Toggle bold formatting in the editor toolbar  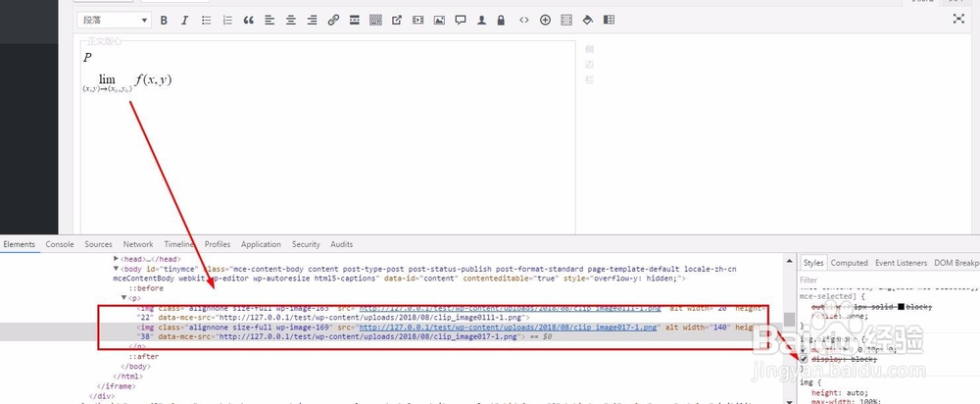tap(164, 20)
